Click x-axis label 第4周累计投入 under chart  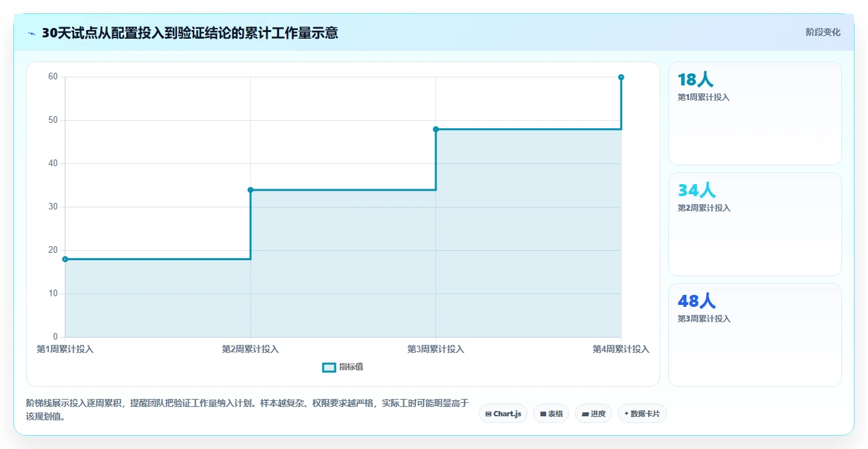621,349
